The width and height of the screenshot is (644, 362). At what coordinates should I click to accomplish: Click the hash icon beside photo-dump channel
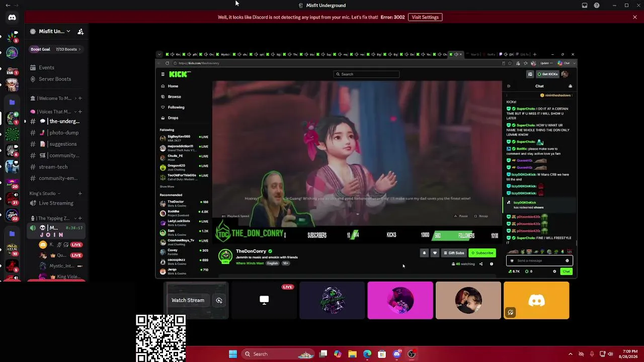33,133
